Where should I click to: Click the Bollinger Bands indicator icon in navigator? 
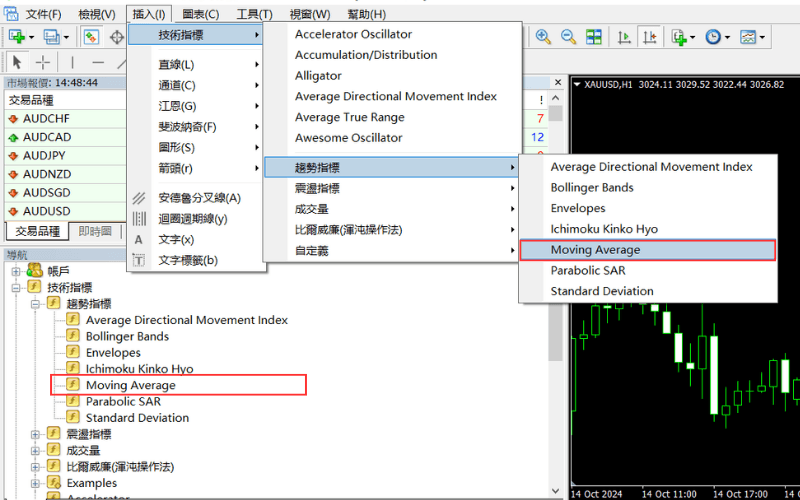(73, 336)
